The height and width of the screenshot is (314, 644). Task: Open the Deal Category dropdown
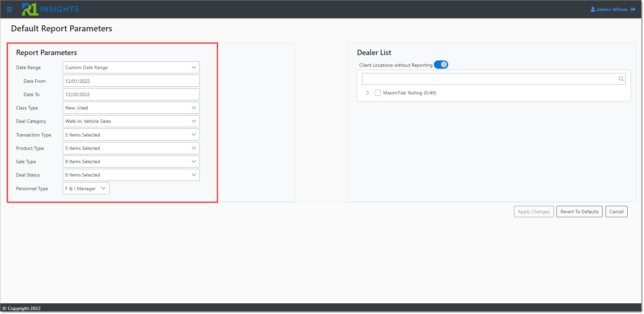(x=131, y=121)
